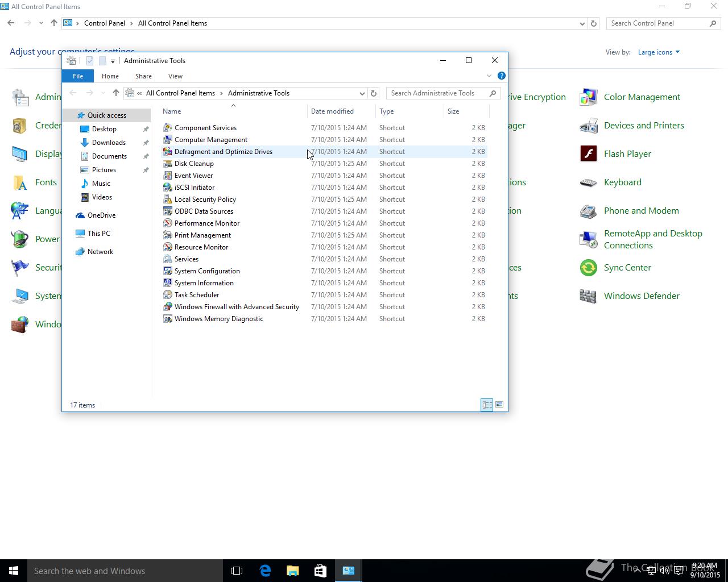This screenshot has height=582, width=728.
Task: Select the iSCSI Initiator icon
Action: pos(167,188)
